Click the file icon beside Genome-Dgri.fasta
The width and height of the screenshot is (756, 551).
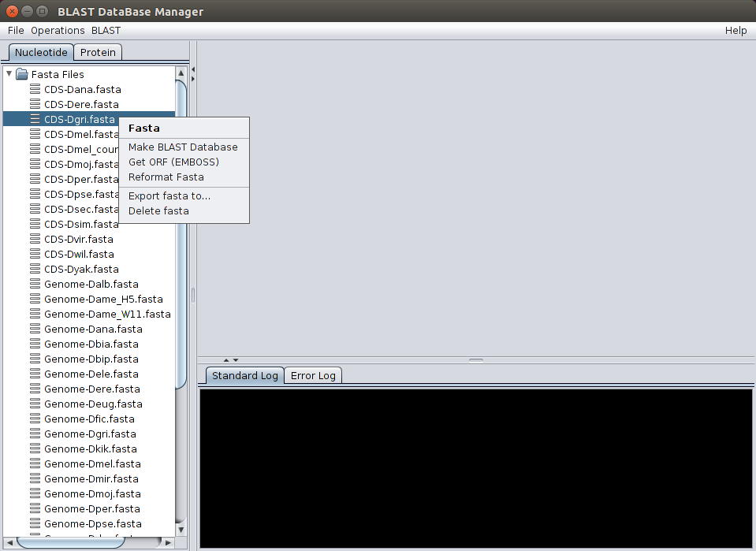click(x=35, y=434)
